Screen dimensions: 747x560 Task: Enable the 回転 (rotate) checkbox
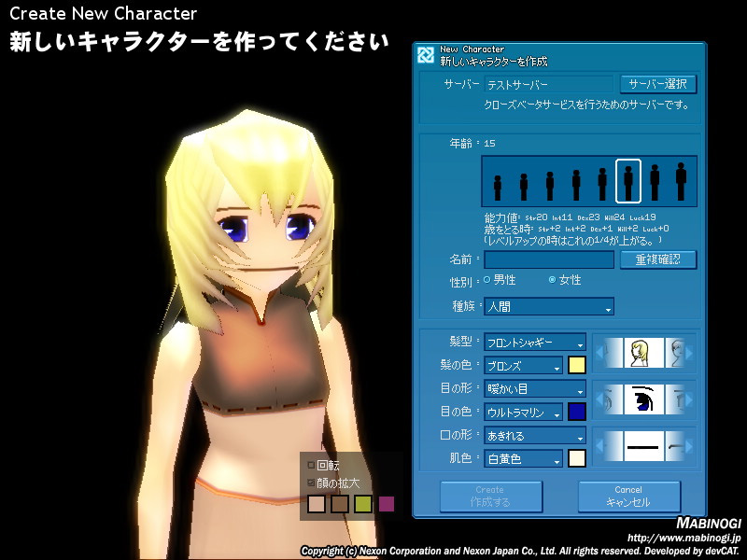(311, 465)
